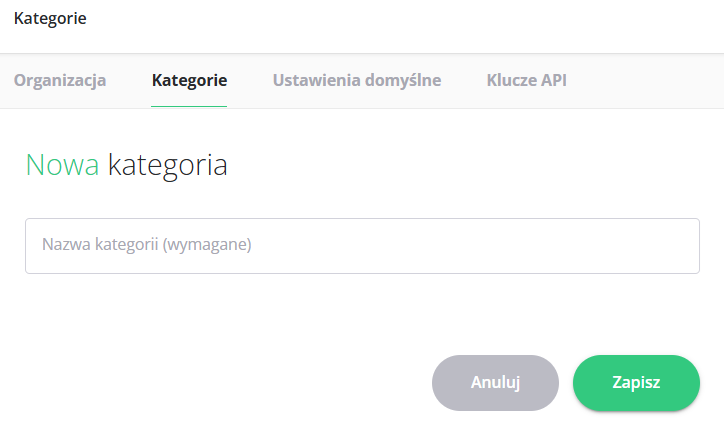Viewport: 724px width, 424px height.
Task: View the API keys settings tab
Action: [x=526, y=80]
